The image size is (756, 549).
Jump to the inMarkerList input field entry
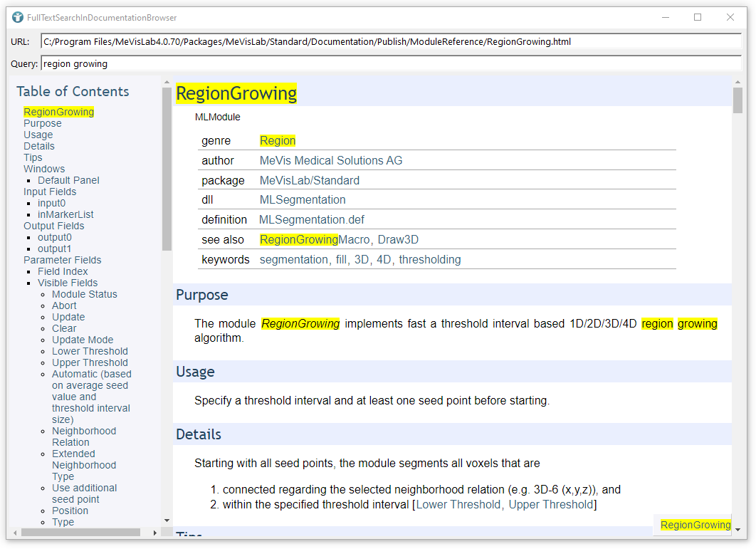(x=65, y=214)
